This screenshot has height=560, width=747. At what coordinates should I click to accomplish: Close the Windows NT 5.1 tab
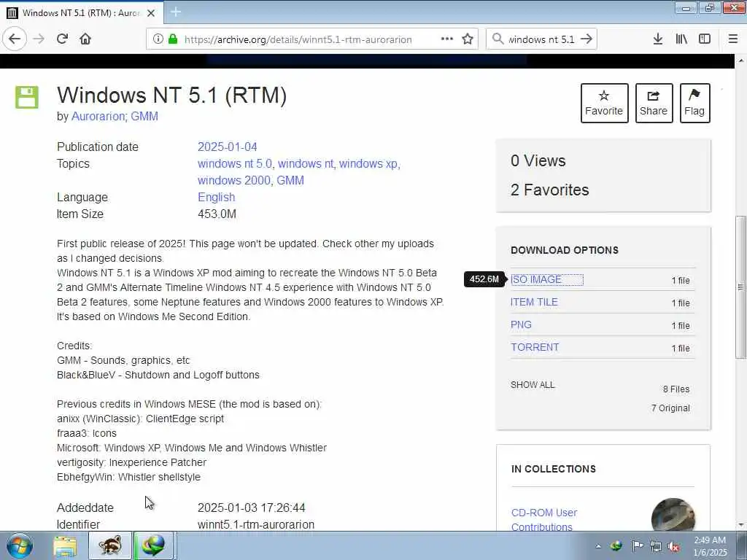(x=151, y=13)
